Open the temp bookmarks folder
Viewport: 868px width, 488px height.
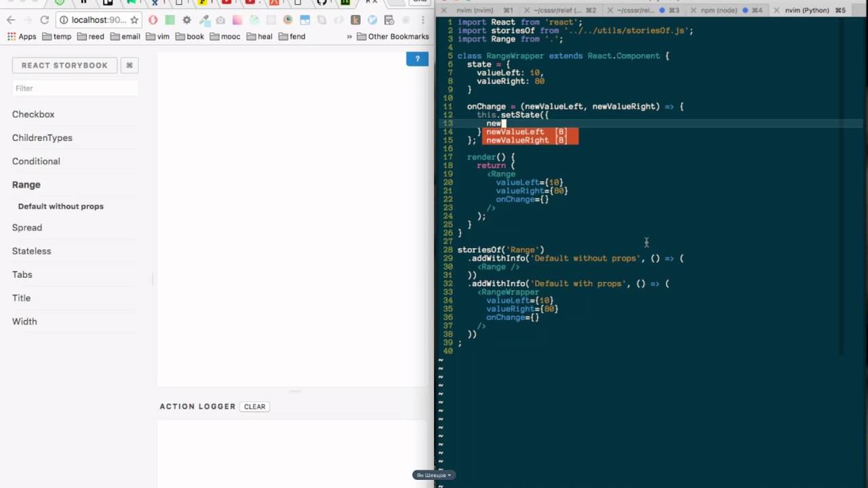(57, 37)
